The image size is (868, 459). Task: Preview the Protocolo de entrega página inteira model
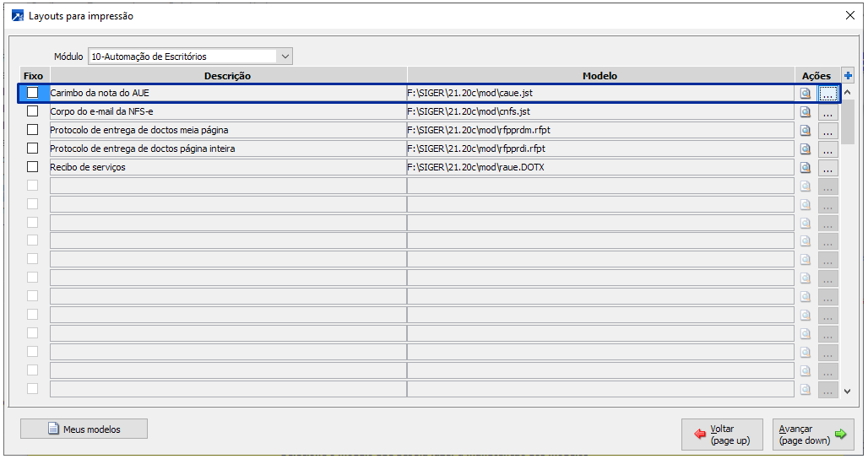pos(806,148)
